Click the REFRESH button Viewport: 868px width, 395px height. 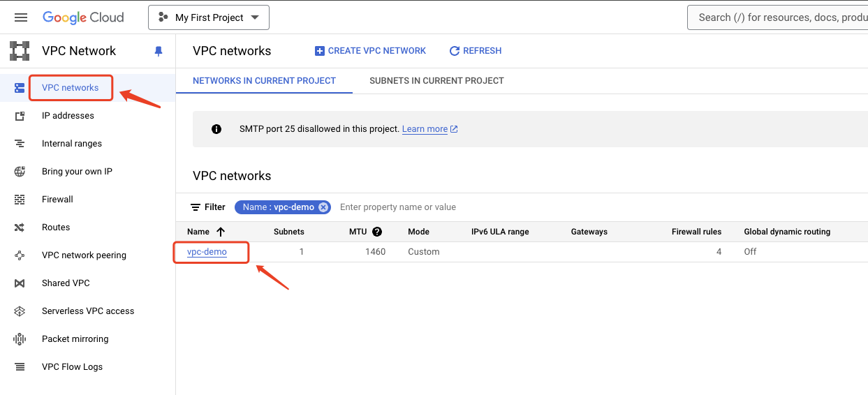[476, 51]
